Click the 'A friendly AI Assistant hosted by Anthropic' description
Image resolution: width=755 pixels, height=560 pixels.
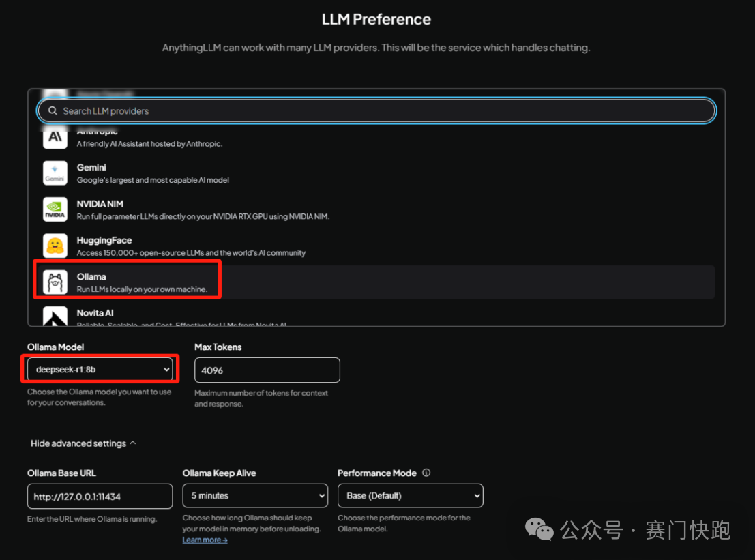[150, 143]
